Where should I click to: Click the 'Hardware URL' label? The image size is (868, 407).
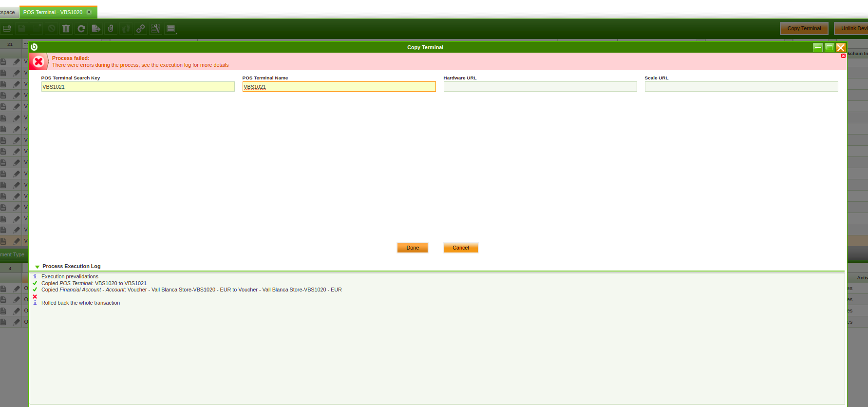[x=460, y=78]
